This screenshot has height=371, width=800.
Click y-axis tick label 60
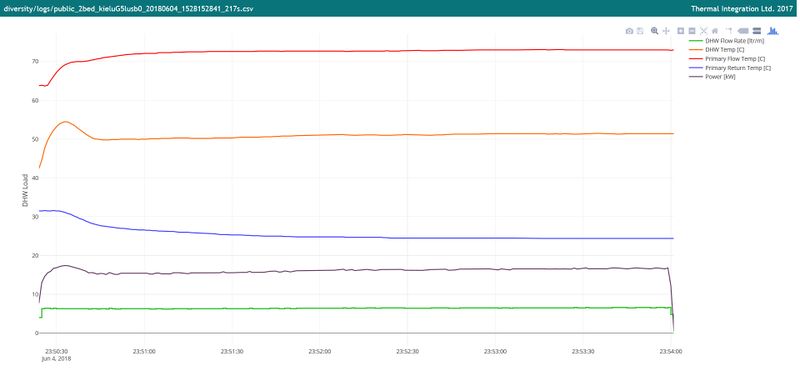click(x=36, y=100)
